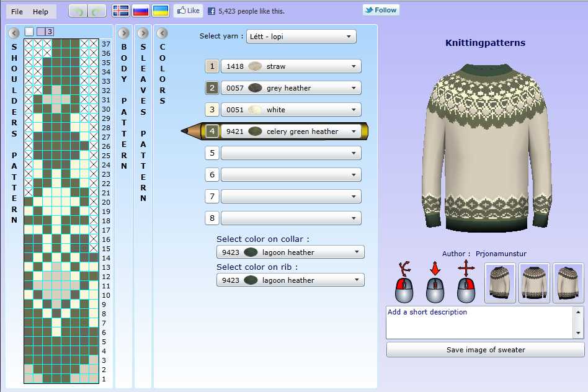Toggle the white checkbox above the shoulders grid

(x=29, y=32)
